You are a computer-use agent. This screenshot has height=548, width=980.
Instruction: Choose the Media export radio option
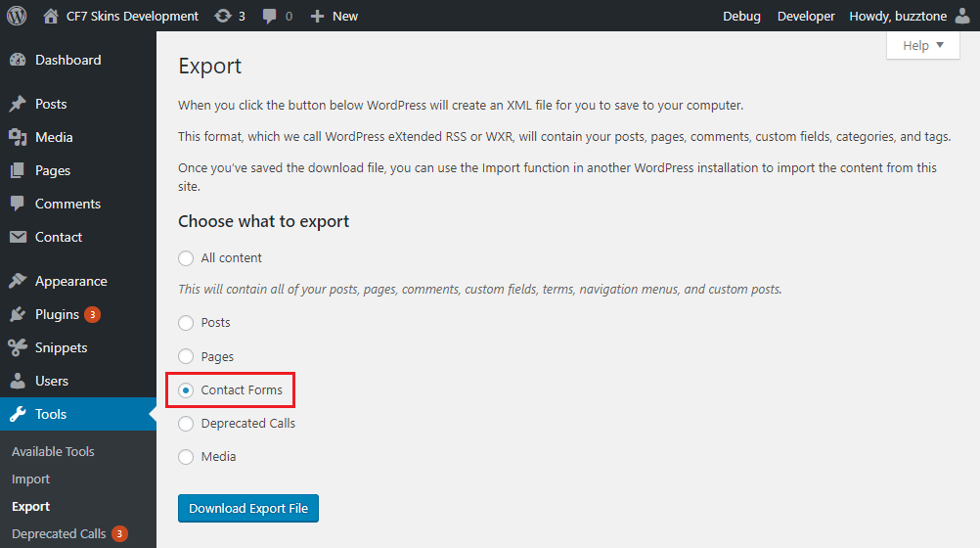pyautogui.click(x=186, y=457)
